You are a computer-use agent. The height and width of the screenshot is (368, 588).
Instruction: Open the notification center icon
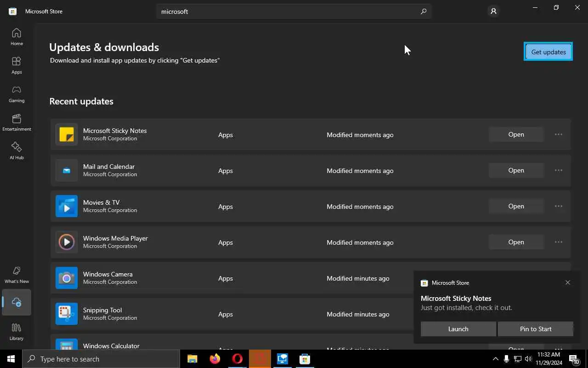[574, 359]
